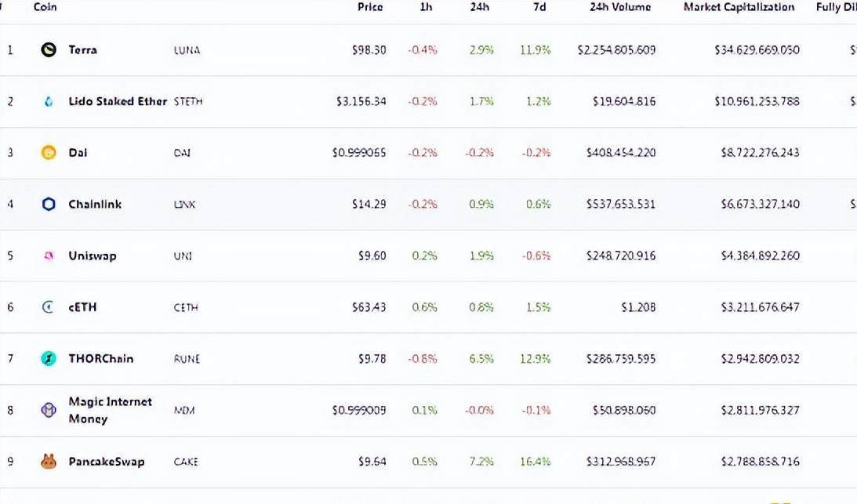Click the Terra coin logo icon

[49, 50]
